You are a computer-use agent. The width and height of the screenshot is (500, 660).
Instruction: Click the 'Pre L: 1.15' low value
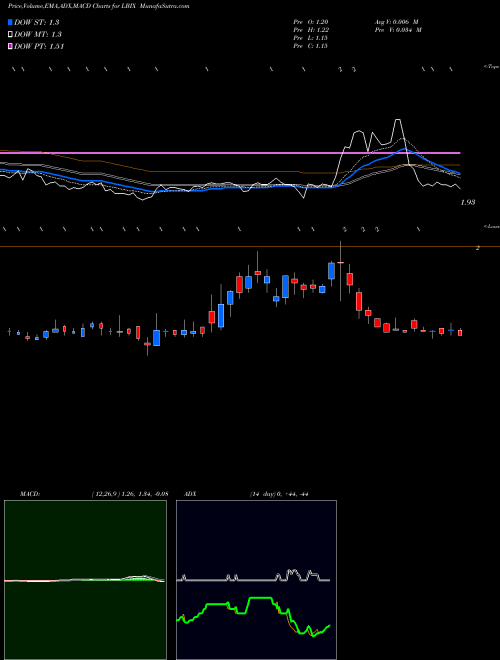tap(311, 38)
